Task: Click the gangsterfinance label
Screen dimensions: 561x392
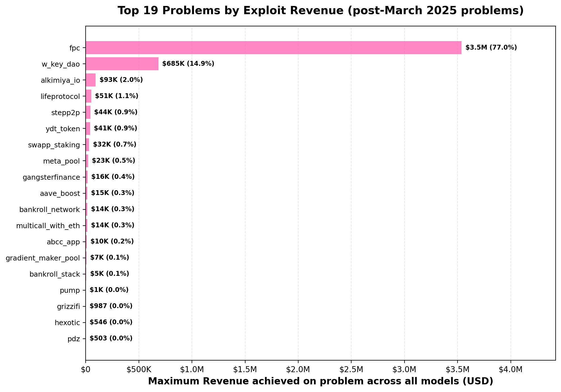Action: click(51, 177)
